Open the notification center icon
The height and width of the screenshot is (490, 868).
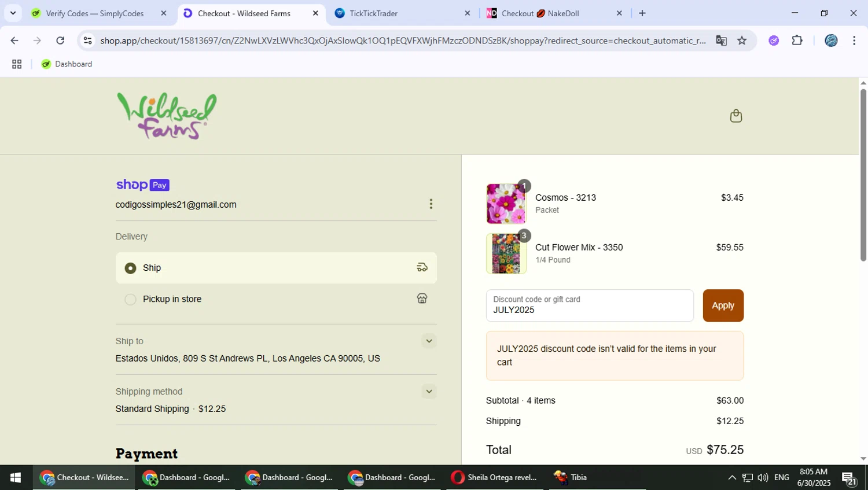(x=849, y=478)
